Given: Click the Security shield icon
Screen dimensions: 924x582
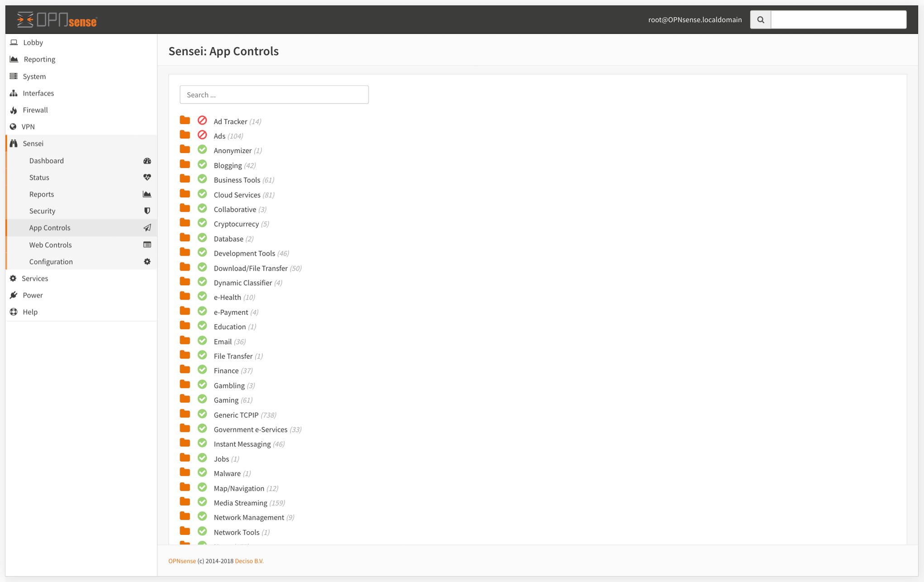Looking at the screenshot, I should pos(147,211).
